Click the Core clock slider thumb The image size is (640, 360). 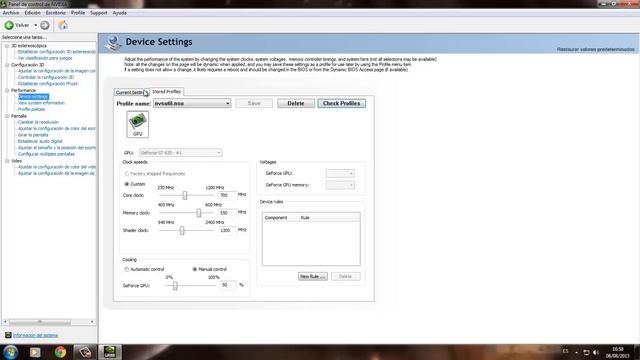click(185, 195)
